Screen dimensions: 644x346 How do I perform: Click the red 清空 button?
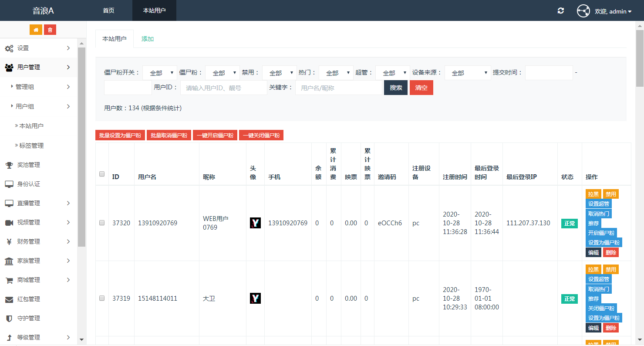[x=421, y=88]
